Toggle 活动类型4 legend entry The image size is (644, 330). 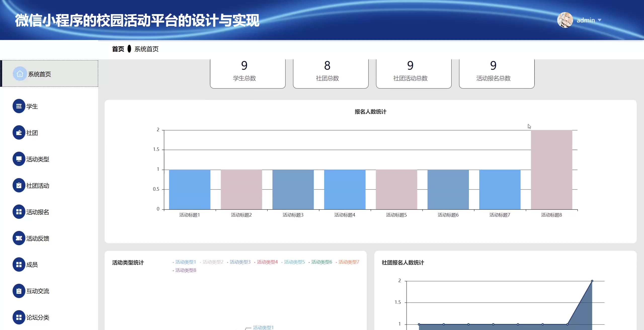(267, 262)
